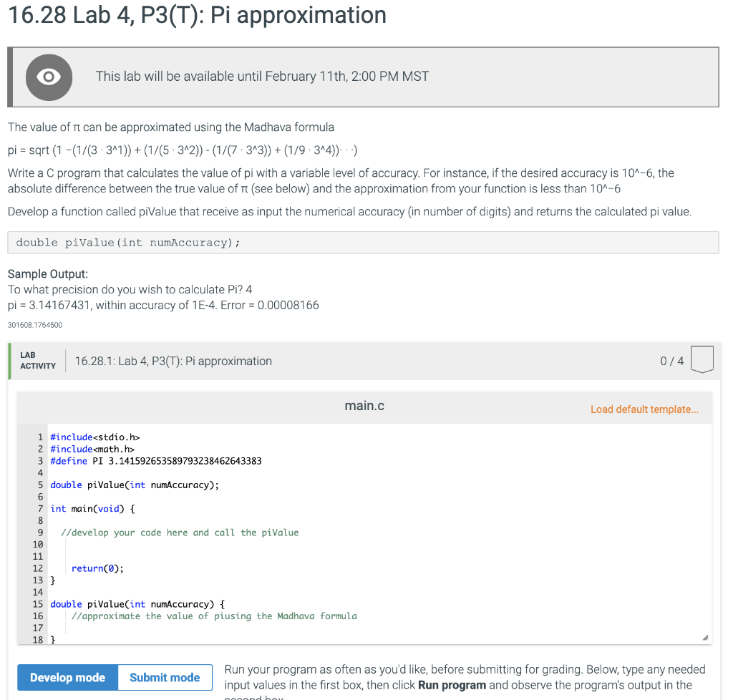
Task: Click the LAB ACTIVITY label icon area
Action: [x=38, y=361]
